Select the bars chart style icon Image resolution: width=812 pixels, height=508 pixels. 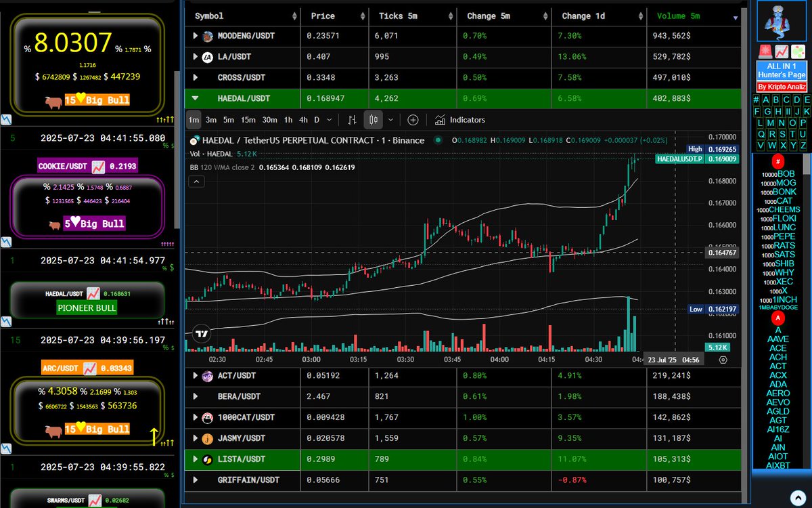[x=352, y=120]
